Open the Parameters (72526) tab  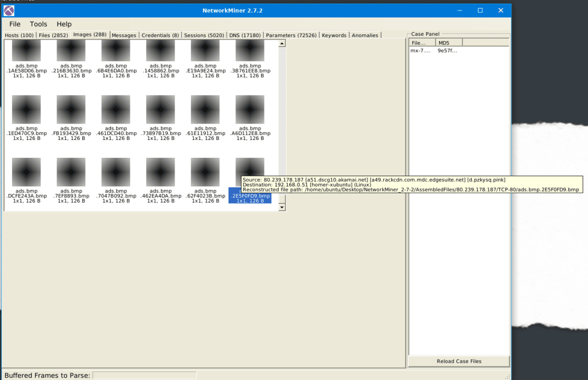pos(291,35)
